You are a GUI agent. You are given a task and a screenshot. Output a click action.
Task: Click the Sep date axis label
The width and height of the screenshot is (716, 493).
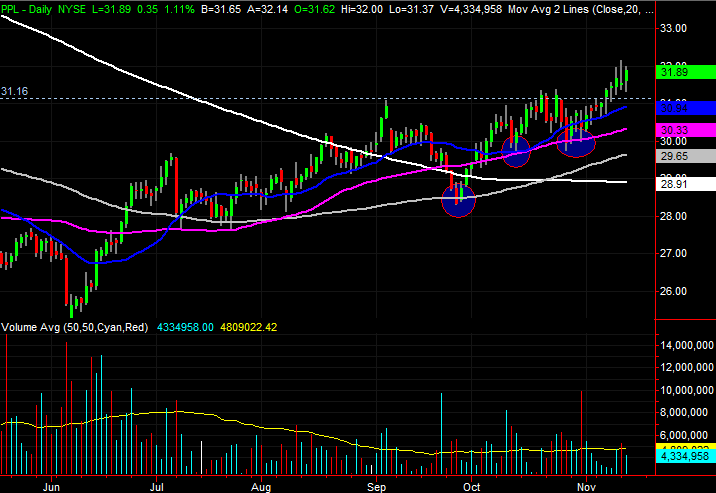(x=376, y=487)
